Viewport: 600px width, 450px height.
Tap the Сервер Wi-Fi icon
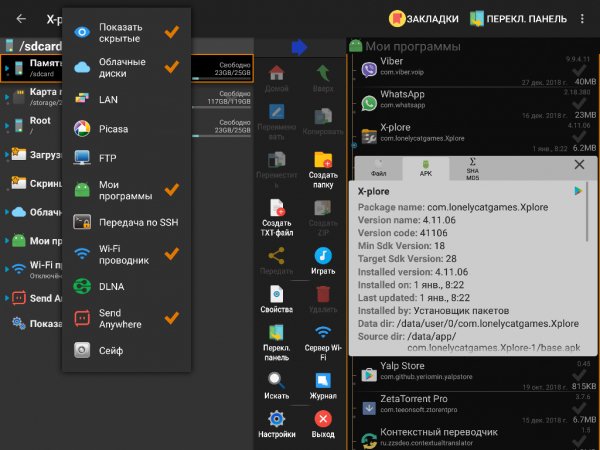[323, 332]
